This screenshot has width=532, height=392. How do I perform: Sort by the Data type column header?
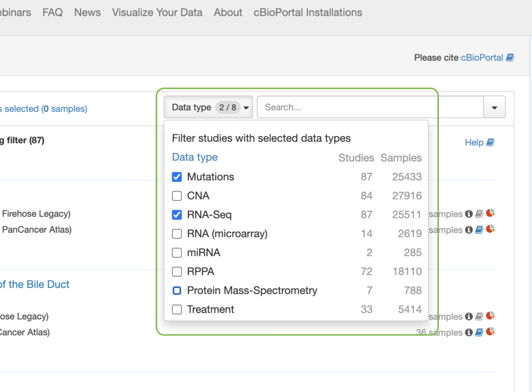click(195, 157)
